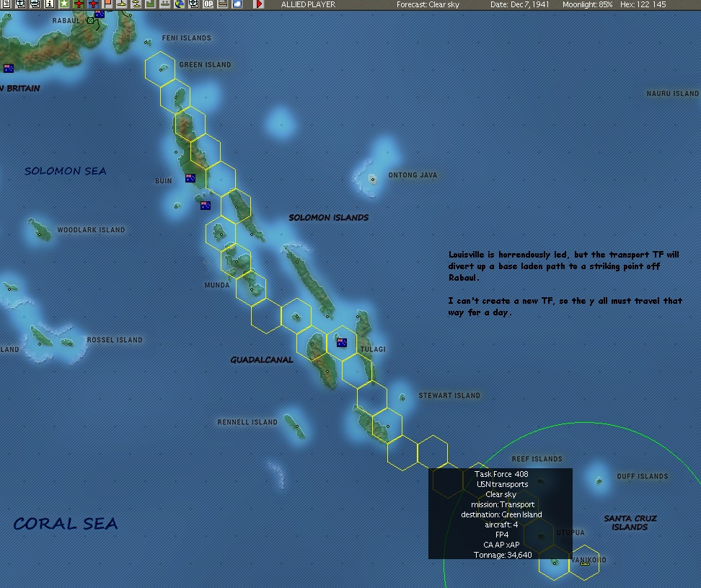The height and width of the screenshot is (588, 701).
Task: Click the second toolbar ship-screen icon
Action: pyautogui.click(x=21, y=4)
